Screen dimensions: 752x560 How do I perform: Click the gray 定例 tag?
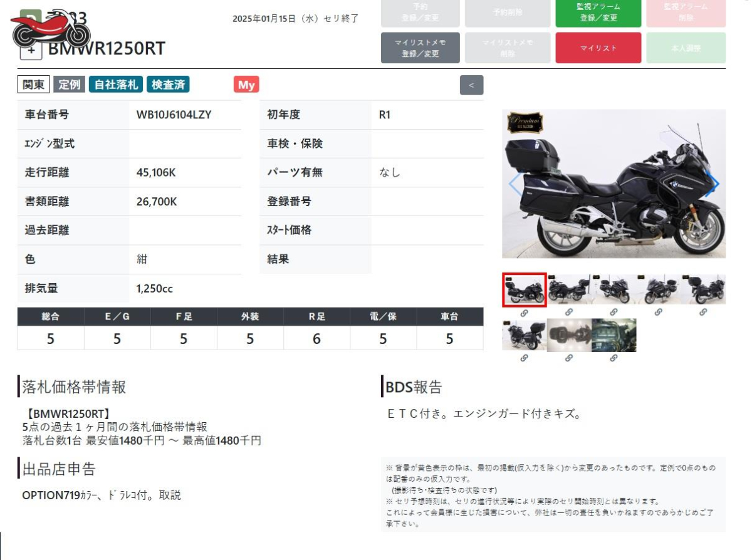pyautogui.click(x=70, y=85)
